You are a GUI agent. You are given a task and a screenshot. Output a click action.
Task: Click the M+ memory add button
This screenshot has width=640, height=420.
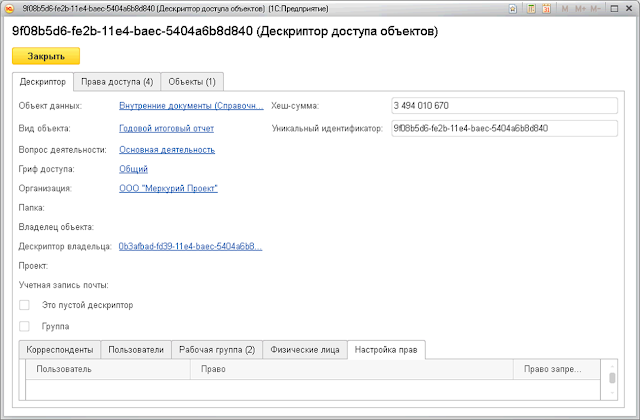pos(580,9)
